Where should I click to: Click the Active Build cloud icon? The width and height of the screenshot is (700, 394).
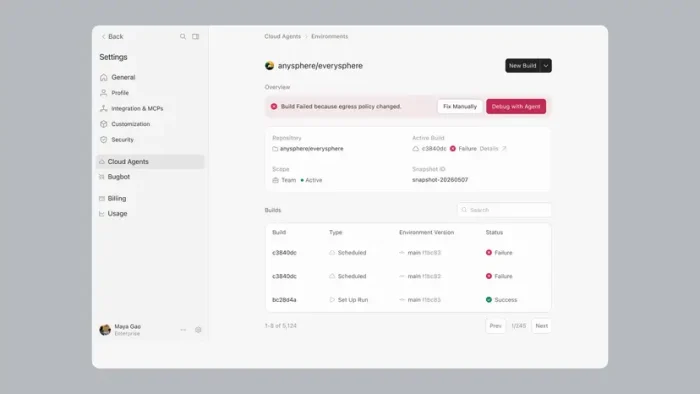tap(416, 149)
